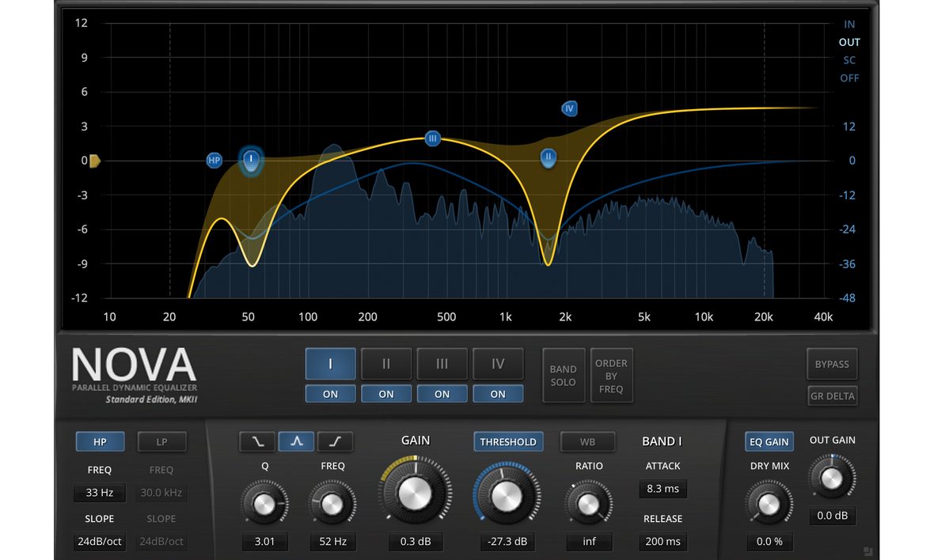This screenshot has height=560, width=934.
Task: Click the threshold value field -27.3 dB
Action: point(507,542)
